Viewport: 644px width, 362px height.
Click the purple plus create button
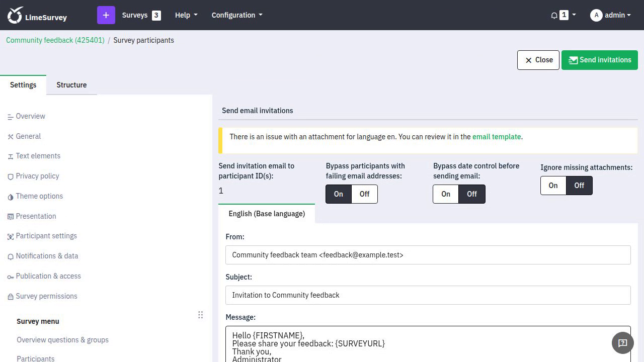pos(106,15)
